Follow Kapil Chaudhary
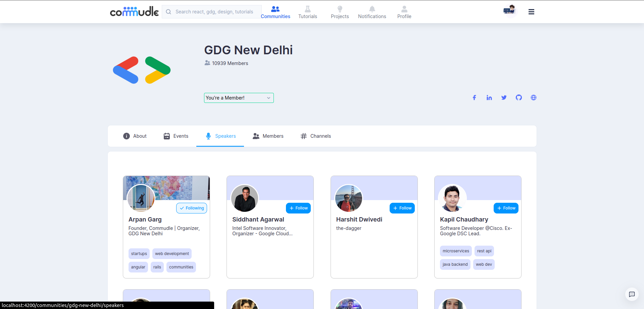 pos(506,208)
